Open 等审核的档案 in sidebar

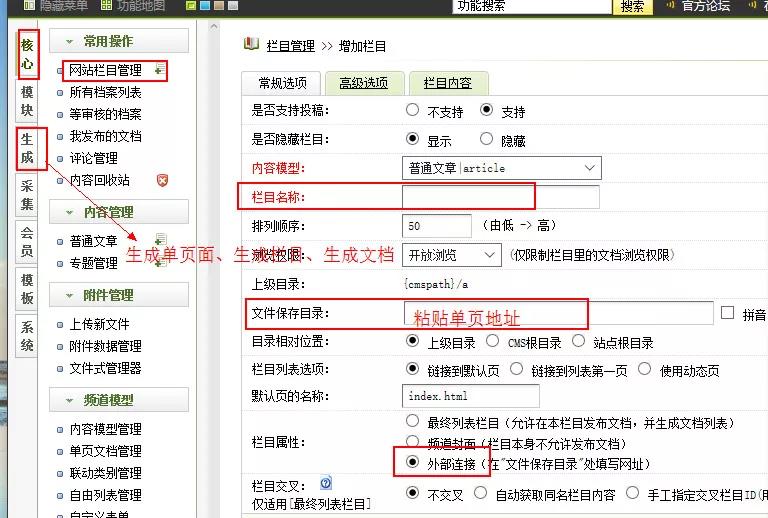coord(105,114)
